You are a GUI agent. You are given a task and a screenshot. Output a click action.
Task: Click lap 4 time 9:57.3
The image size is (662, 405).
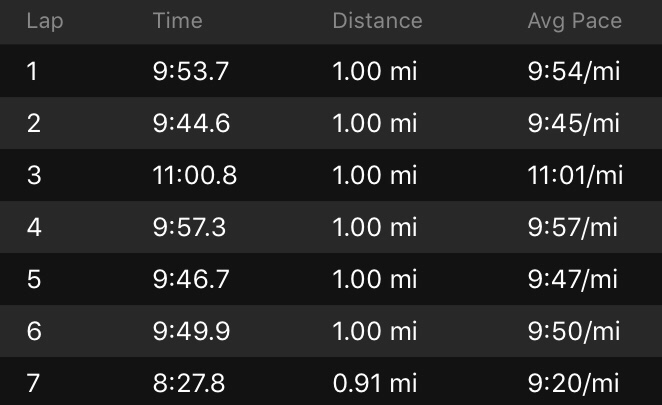pos(189,228)
